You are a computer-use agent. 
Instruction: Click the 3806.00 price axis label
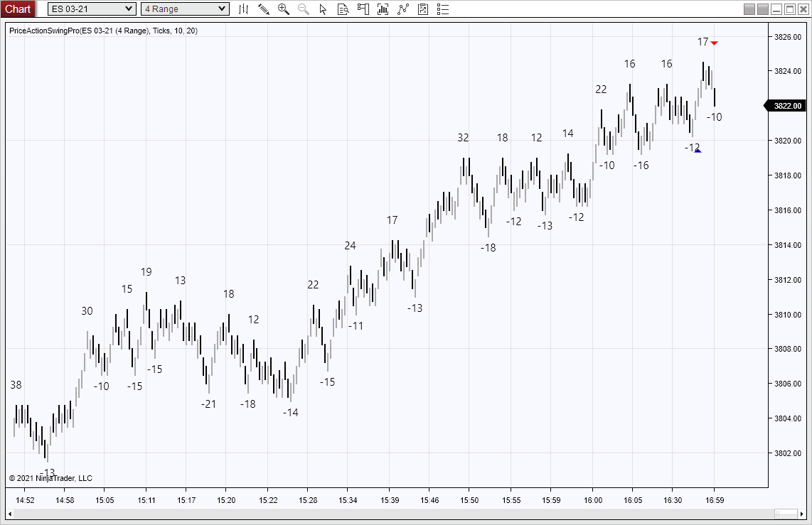pos(788,384)
